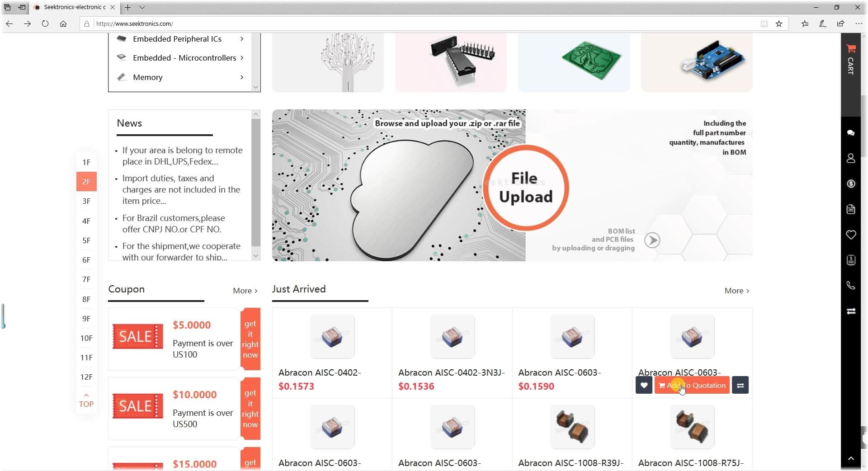Click compare button beside Add To Quotation

click(x=740, y=385)
